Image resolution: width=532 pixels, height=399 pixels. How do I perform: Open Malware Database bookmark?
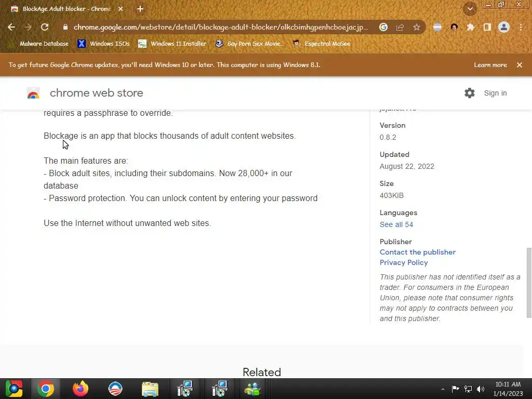pyautogui.click(x=39, y=44)
